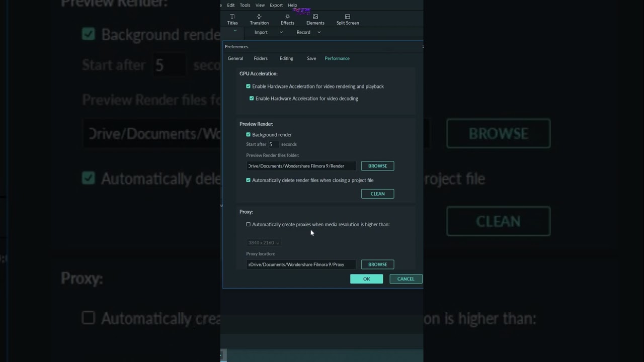The width and height of the screenshot is (644, 362).
Task: Confirm preferences with OK
Action: pyautogui.click(x=366, y=279)
